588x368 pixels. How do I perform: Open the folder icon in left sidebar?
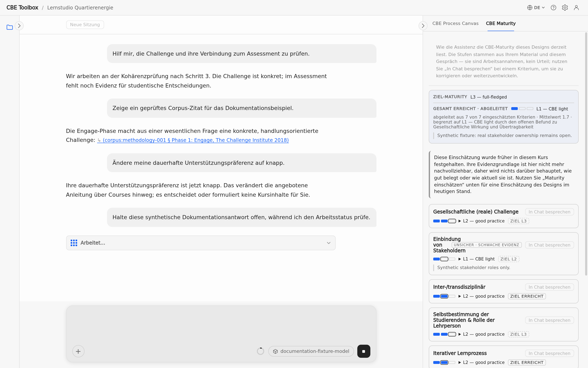tap(10, 27)
